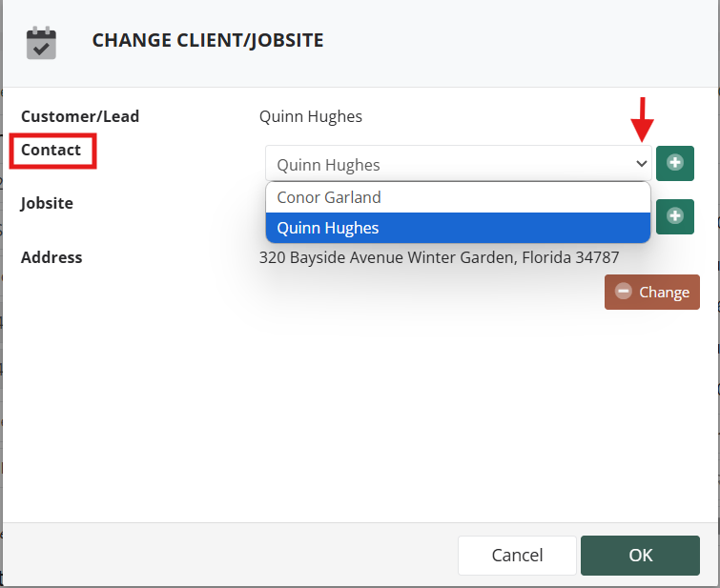Confirm the dialog with OK
The height and width of the screenshot is (588, 720).
point(640,555)
